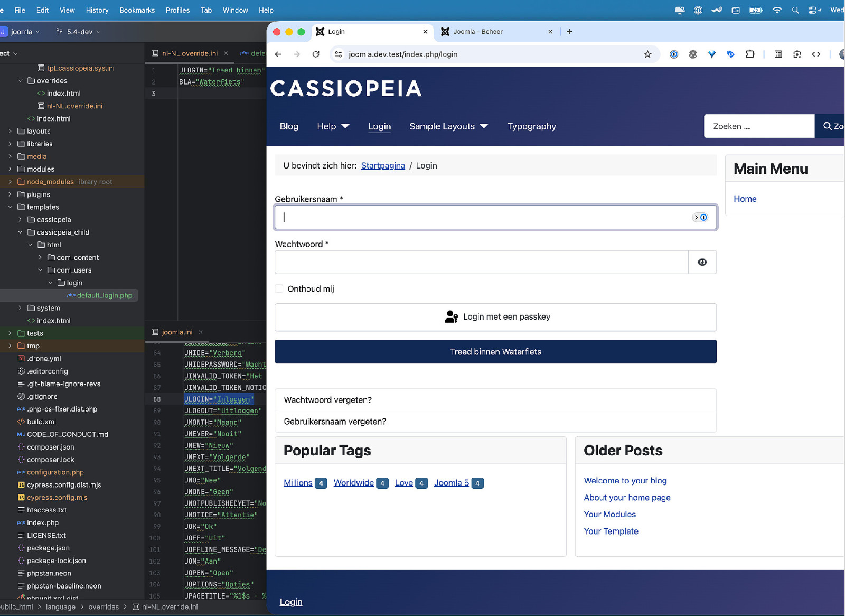
Task: Expand the plugins folder in tree
Action: tap(10, 194)
